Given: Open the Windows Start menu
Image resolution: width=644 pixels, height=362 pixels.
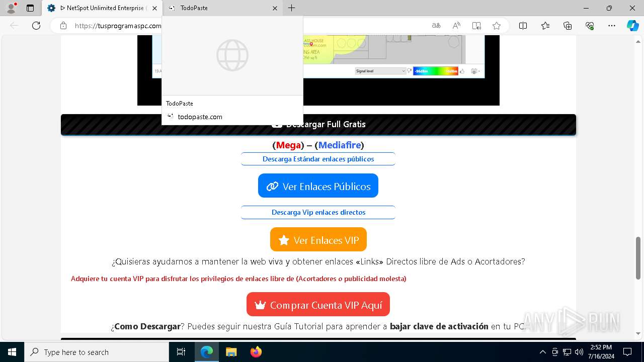Looking at the screenshot, I should [x=12, y=352].
